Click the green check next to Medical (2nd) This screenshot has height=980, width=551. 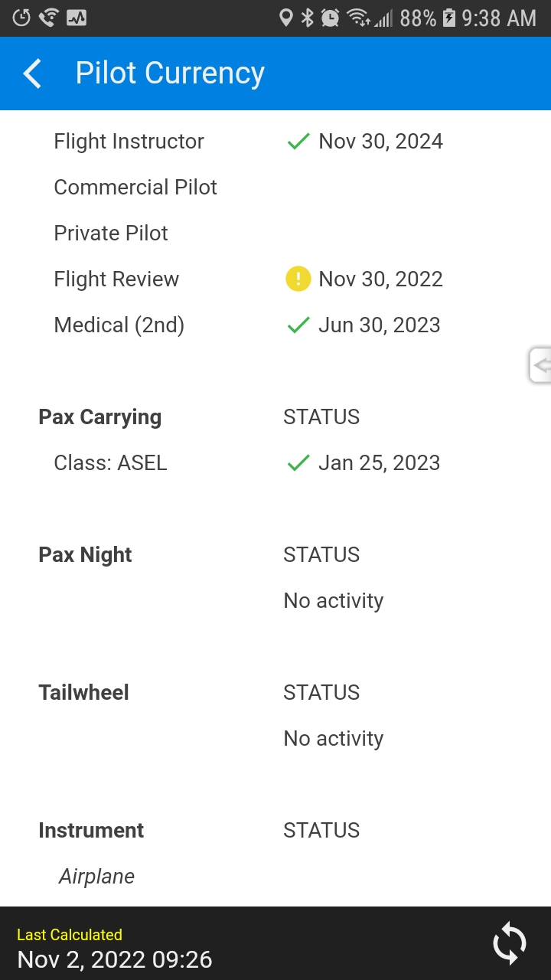click(x=298, y=325)
